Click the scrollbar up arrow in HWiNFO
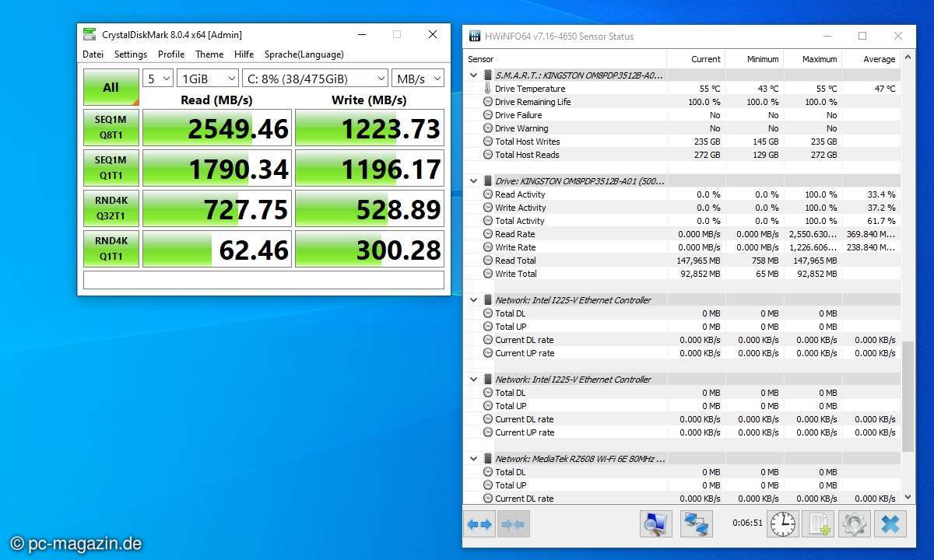The height and width of the screenshot is (560, 934). 908,58
